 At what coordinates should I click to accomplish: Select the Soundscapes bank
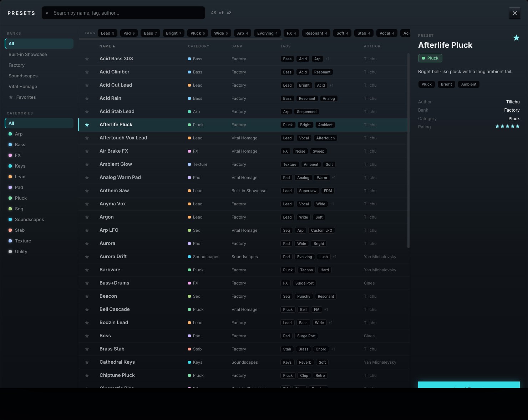click(x=39, y=76)
